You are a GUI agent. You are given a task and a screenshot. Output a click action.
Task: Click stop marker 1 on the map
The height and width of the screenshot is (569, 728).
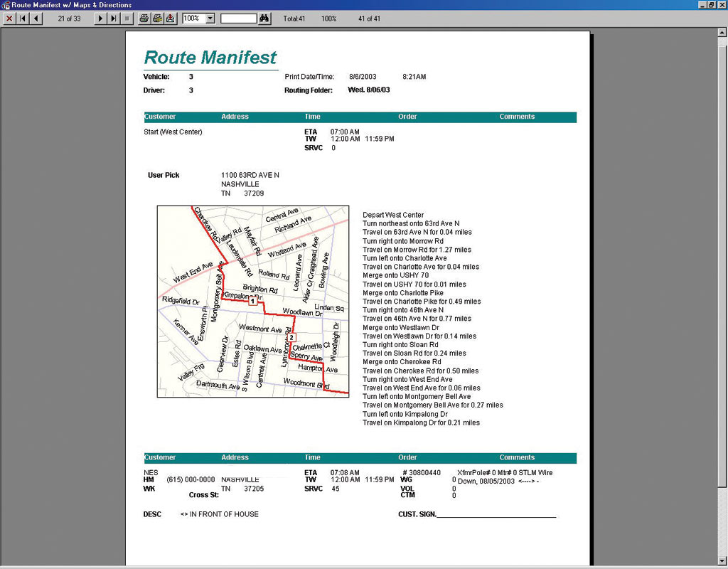tap(252, 302)
